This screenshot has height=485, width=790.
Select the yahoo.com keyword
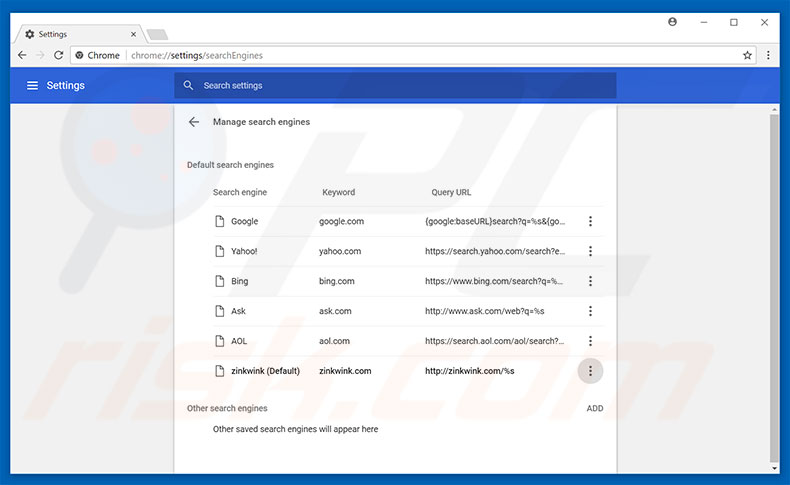340,251
